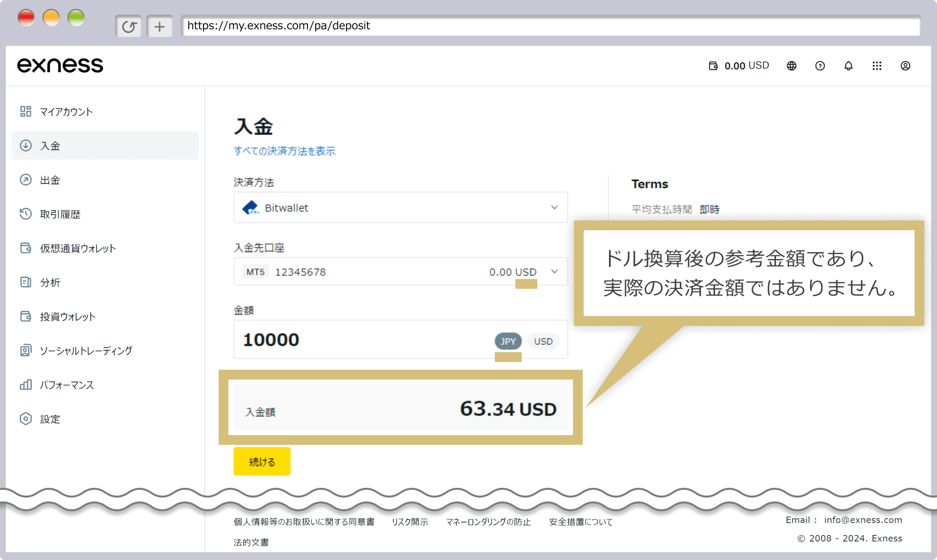This screenshot has height=560, width=937.
Task: Open the wallet balance 0.00 USD icon
Action: [x=713, y=66]
